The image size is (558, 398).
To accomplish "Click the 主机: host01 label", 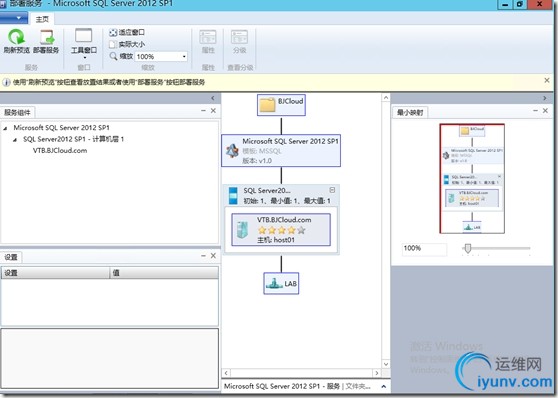I will [x=276, y=240].
